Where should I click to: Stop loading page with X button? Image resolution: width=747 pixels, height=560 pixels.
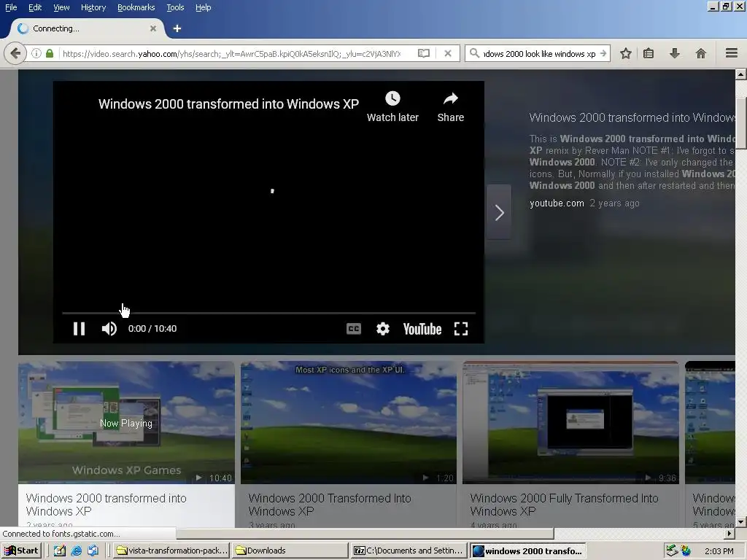tap(448, 53)
